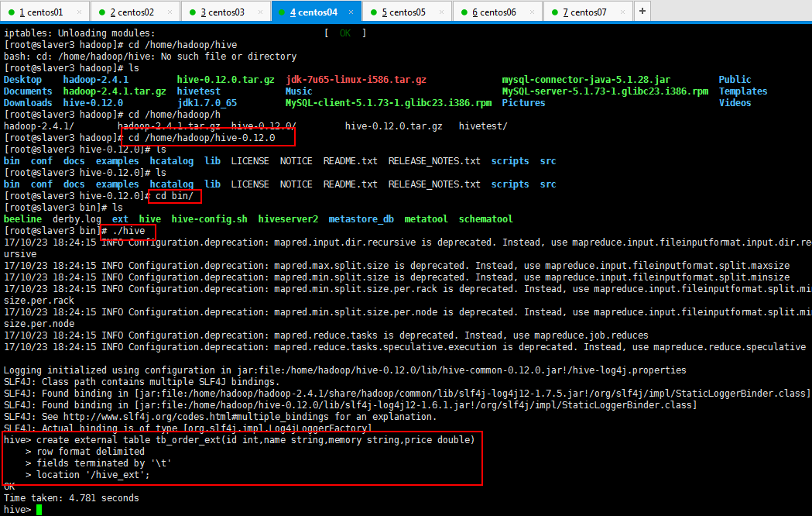Click the 'Documents' directory name
Screen dimensions: 812x516
pyautogui.click(x=28, y=91)
